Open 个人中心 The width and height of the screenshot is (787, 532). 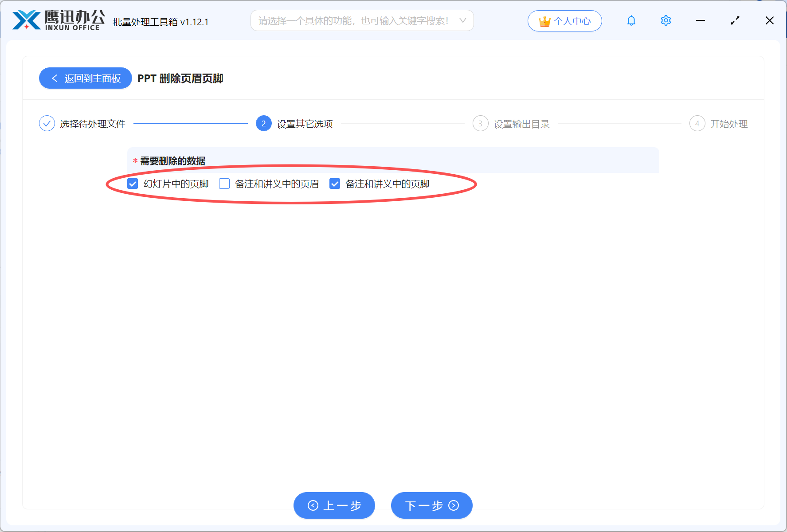coord(564,20)
